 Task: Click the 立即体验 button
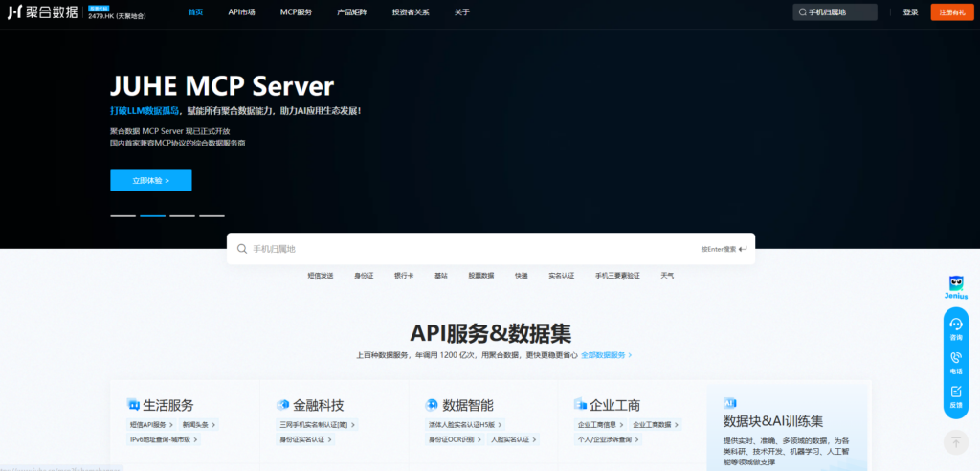pos(150,180)
